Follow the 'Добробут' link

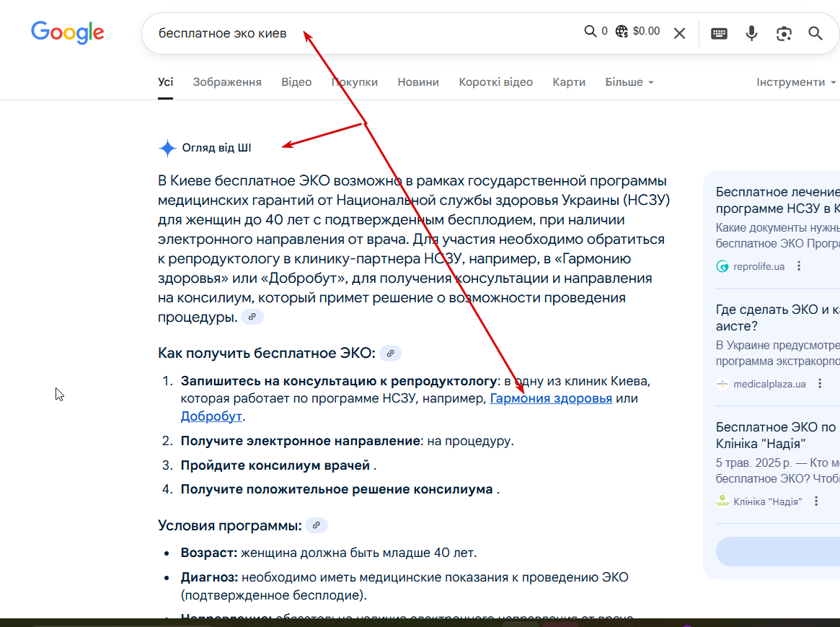211,416
